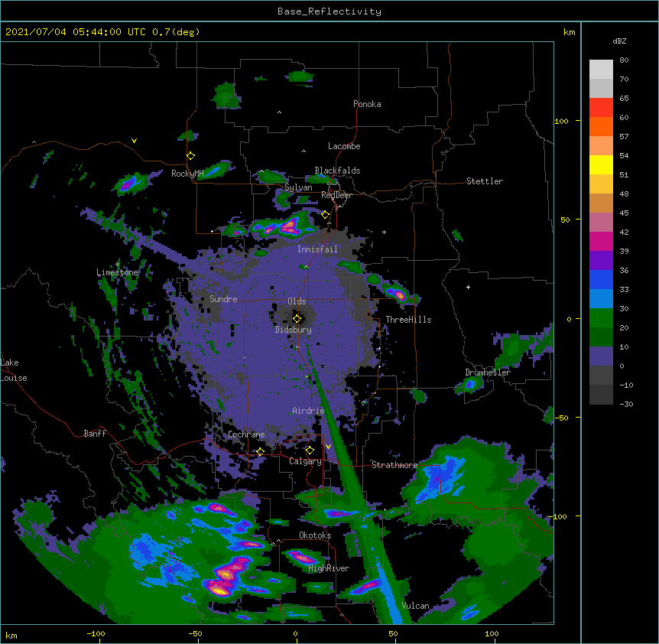Screen dimensions: 659x644
Task: Click the white asterisk marker east of Innisfail
Action: point(384,233)
